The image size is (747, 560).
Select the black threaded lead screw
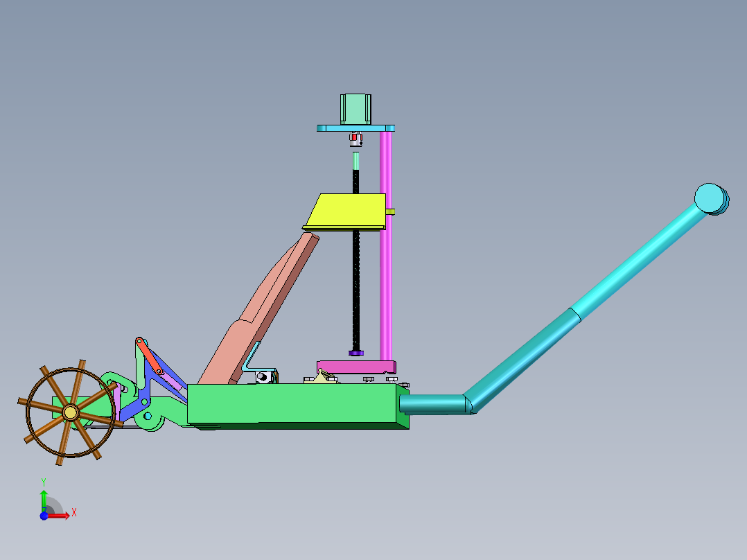pos(356,290)
